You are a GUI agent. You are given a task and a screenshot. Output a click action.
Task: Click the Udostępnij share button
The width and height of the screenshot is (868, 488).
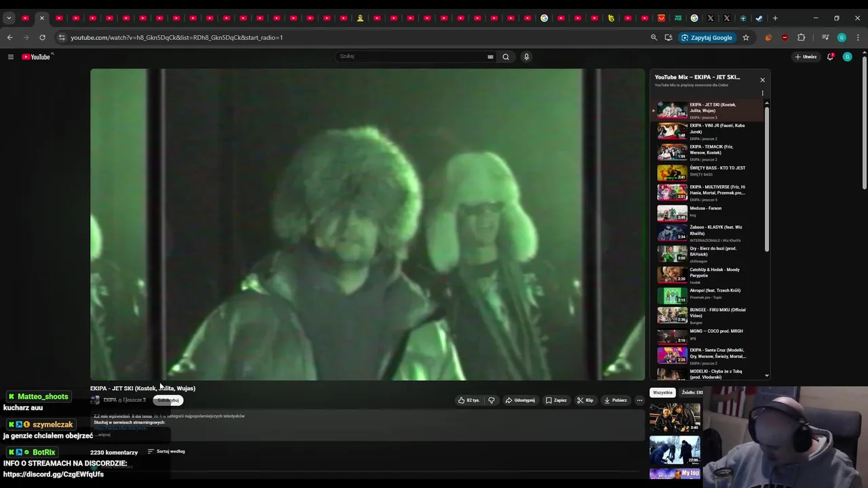pos(520,401)
